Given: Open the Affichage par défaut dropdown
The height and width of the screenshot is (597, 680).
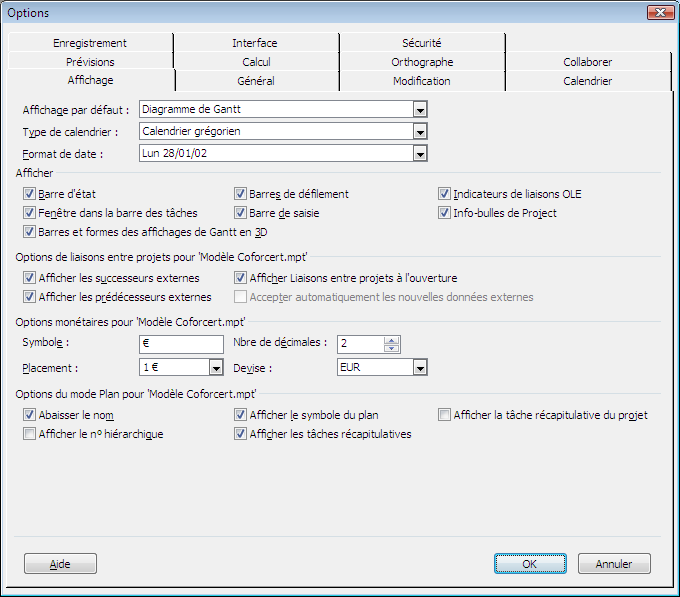Looking at the screenshot, I should pyautogui.click(x=420, y=110).
